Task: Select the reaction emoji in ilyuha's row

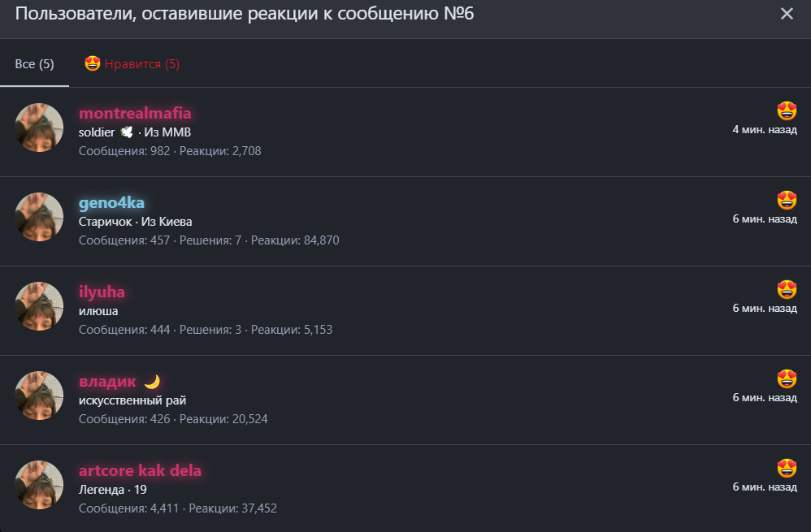Action: (787, 289)
